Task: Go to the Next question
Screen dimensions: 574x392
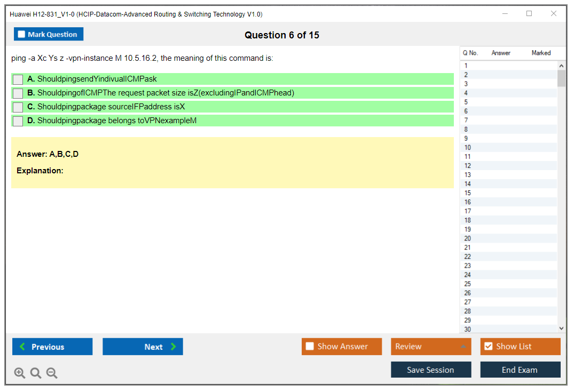Action: (x=143, y=347)
